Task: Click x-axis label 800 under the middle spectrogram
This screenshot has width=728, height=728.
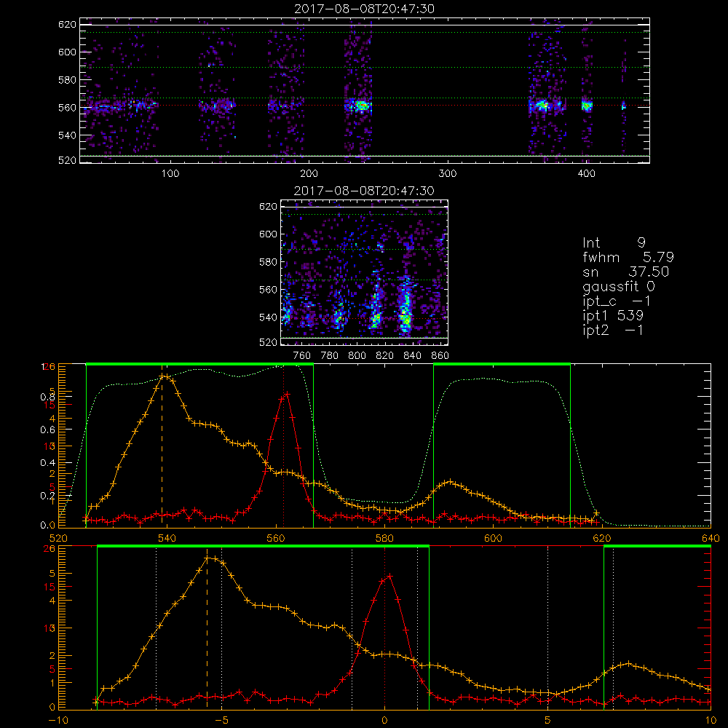Action: pos(357,356)
